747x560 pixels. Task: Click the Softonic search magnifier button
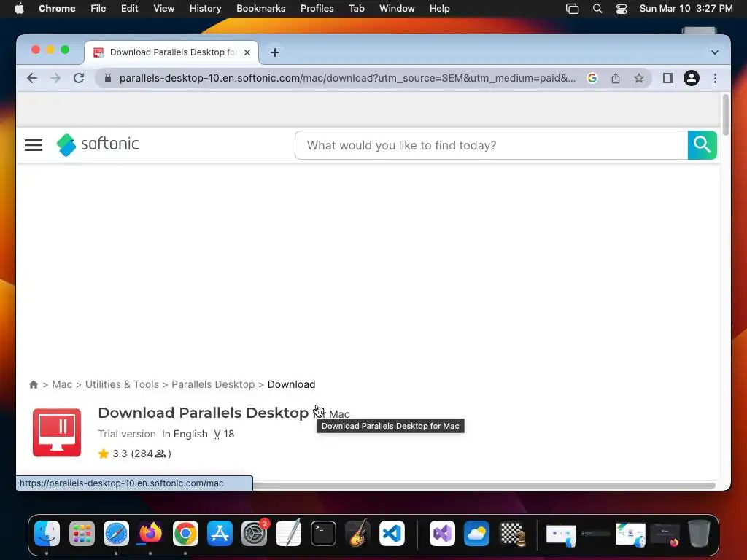(703, 145)
